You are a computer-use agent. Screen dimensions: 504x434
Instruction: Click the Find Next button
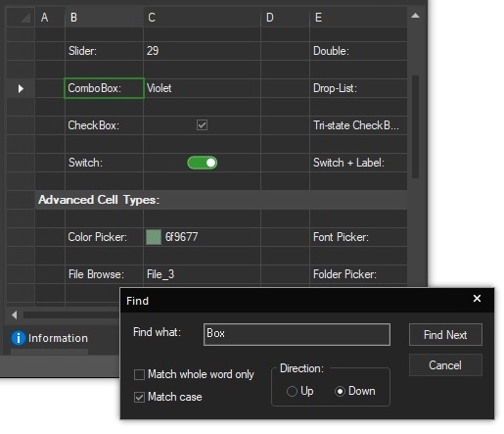[445, 335]
